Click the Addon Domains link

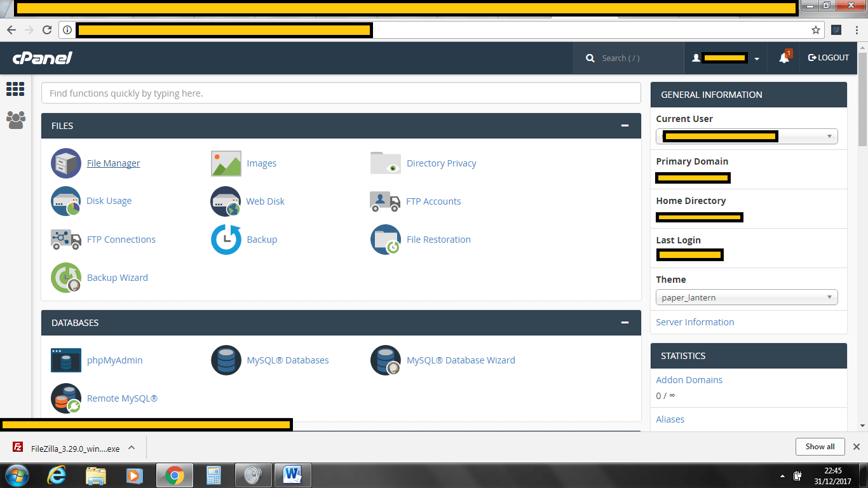tap(689, 380)
